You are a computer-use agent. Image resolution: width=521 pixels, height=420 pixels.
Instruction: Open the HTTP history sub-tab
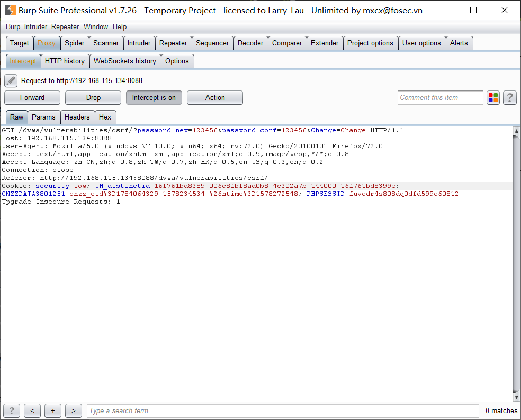[x=65, y=61]
